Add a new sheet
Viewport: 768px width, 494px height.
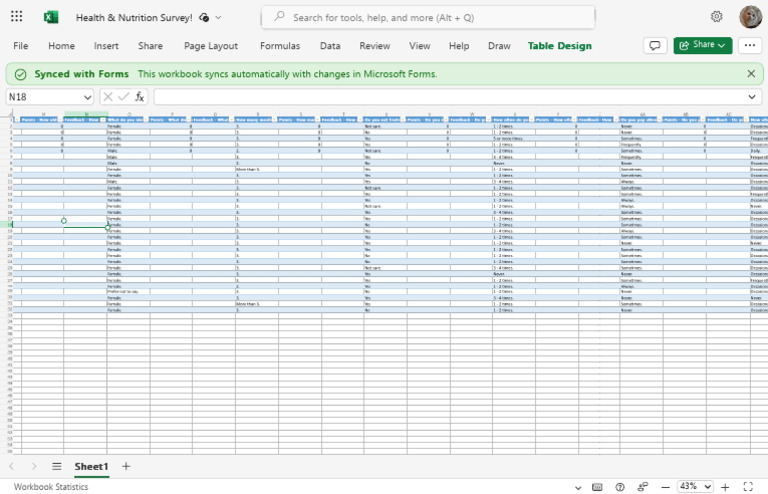coord(126,466)
